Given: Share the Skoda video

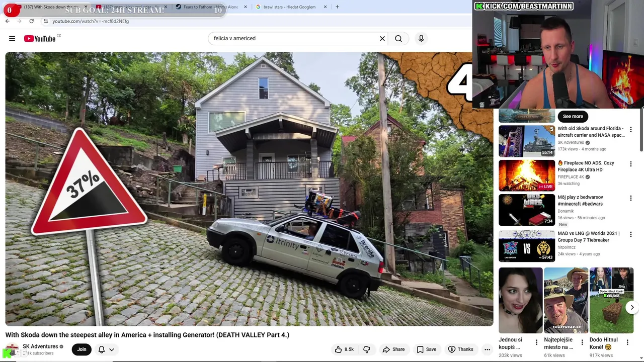Looking at the screenshot, I should point(393,349).
